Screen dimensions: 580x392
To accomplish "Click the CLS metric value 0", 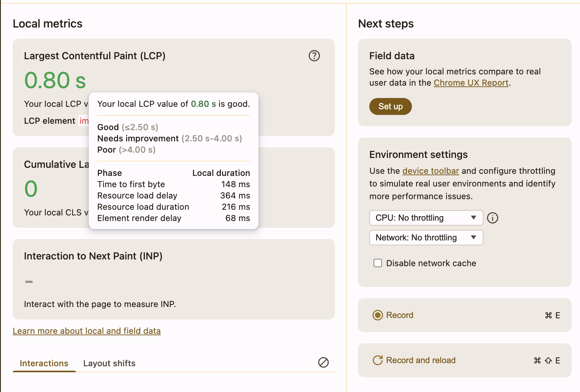I will click(x=31, y=189).
